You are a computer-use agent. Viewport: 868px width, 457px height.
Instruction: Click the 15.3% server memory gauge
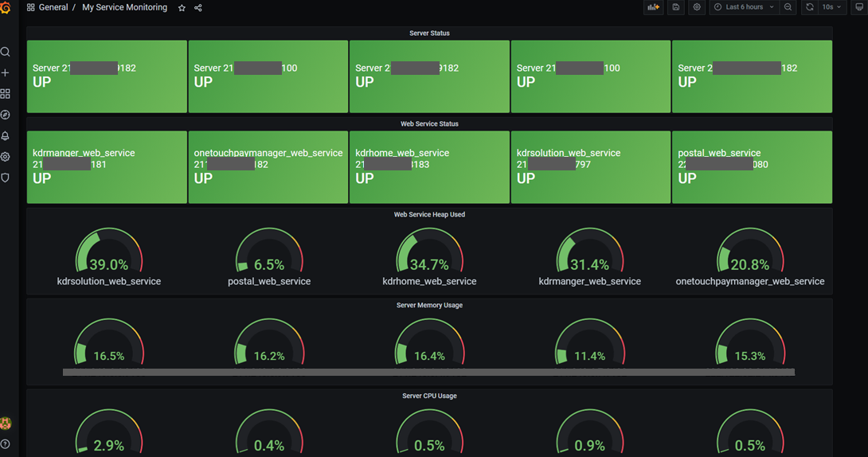tap(750, 342)
